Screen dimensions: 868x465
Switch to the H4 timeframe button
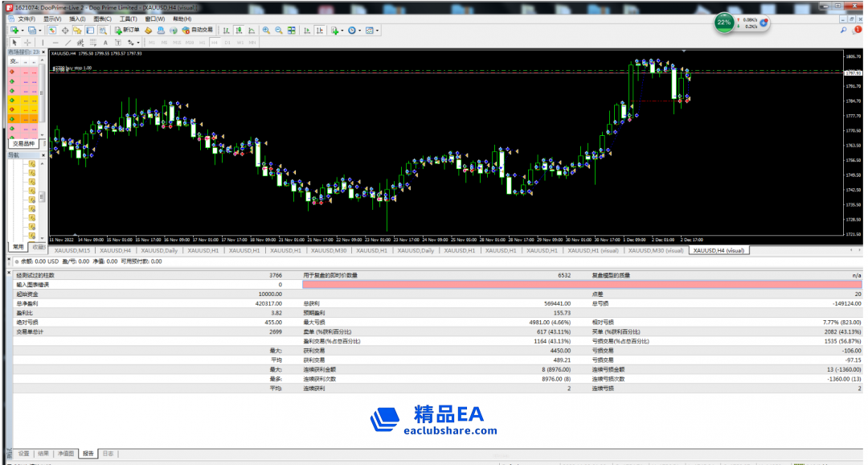pos(215,42)
